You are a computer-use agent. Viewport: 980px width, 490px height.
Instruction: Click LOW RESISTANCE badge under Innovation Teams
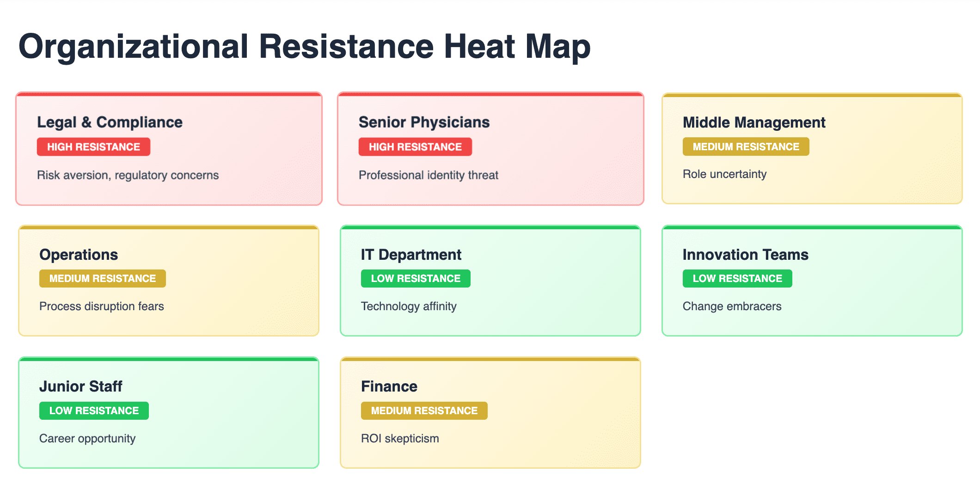click(737, 278)
